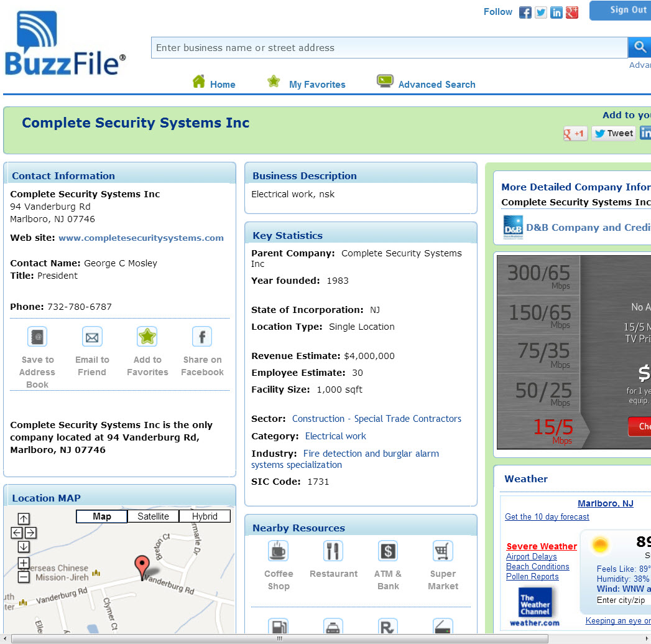
Task: Pan the map right with arrow
Action: click(30, 533)
